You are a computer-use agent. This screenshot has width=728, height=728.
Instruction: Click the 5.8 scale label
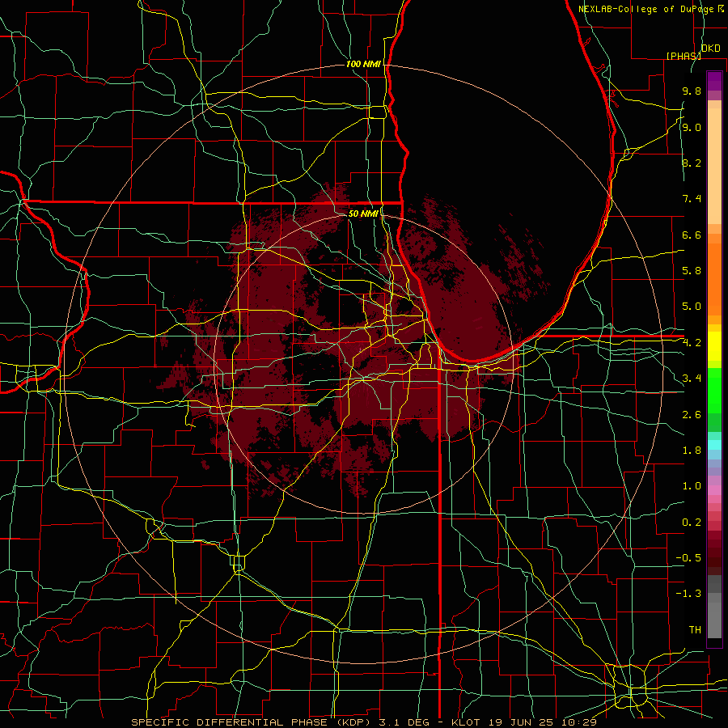click(692, 271)
